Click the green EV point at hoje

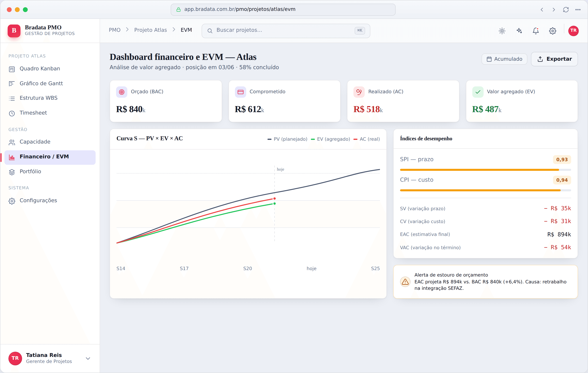pyautogui.click(x=275, y=204)
